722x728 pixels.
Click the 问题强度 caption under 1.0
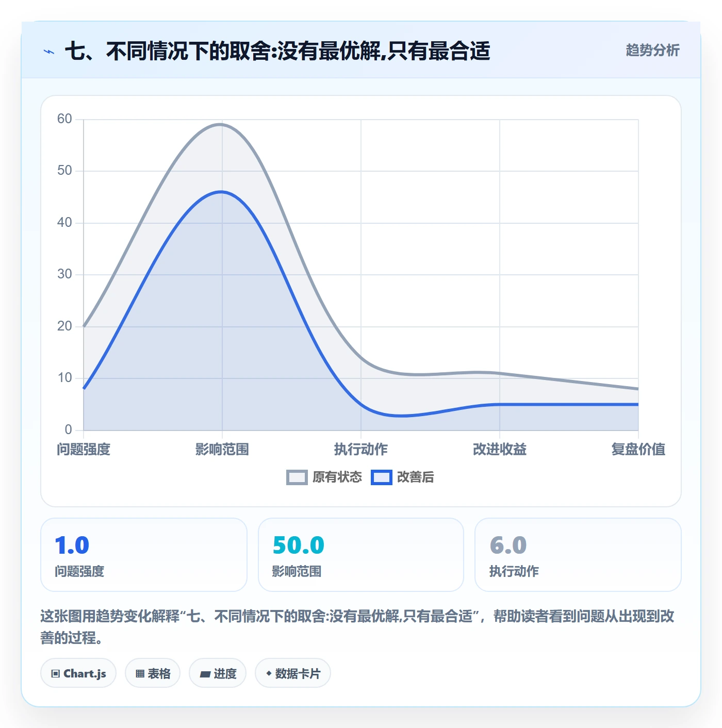click(79, 571)
